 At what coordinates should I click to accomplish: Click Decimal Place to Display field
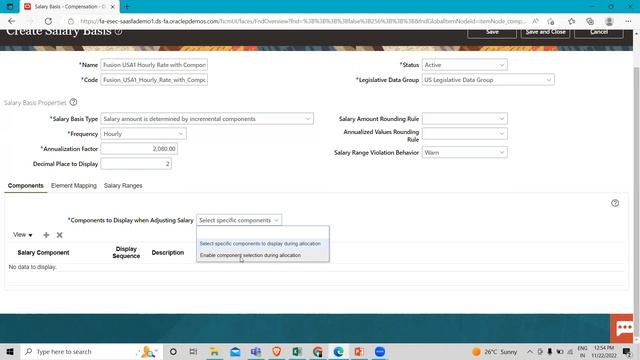point(136,164)
